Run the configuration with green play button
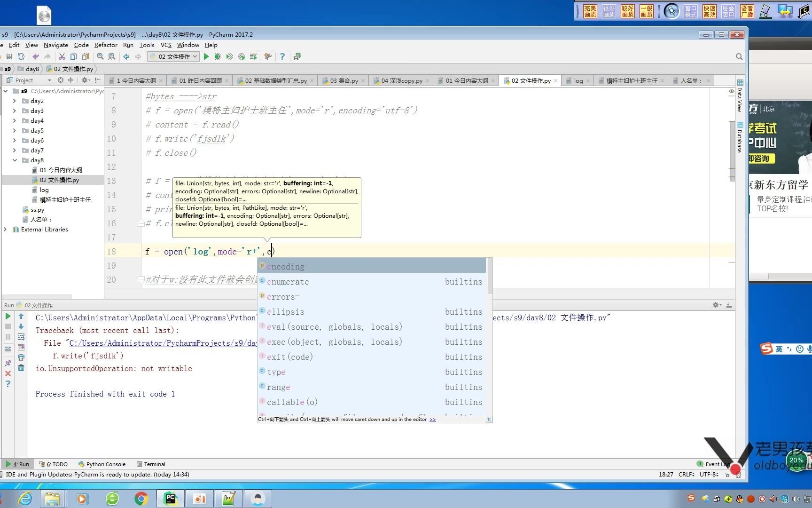 click(x=206, y=56)
